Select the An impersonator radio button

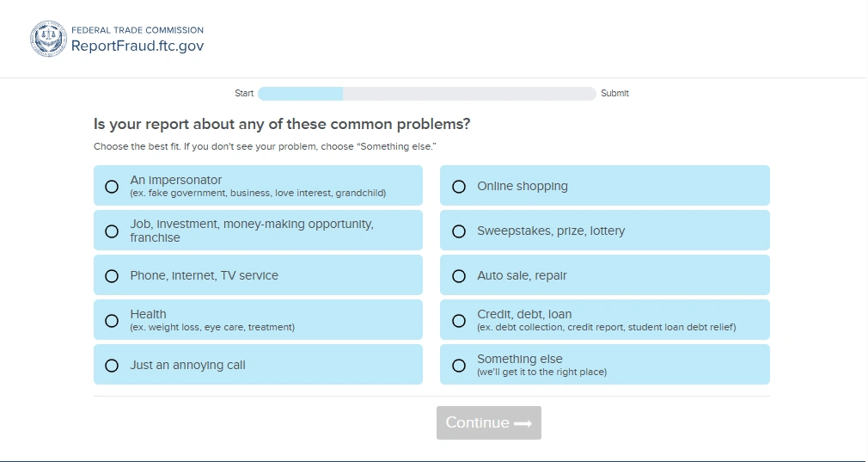click(x=112, y=186)
